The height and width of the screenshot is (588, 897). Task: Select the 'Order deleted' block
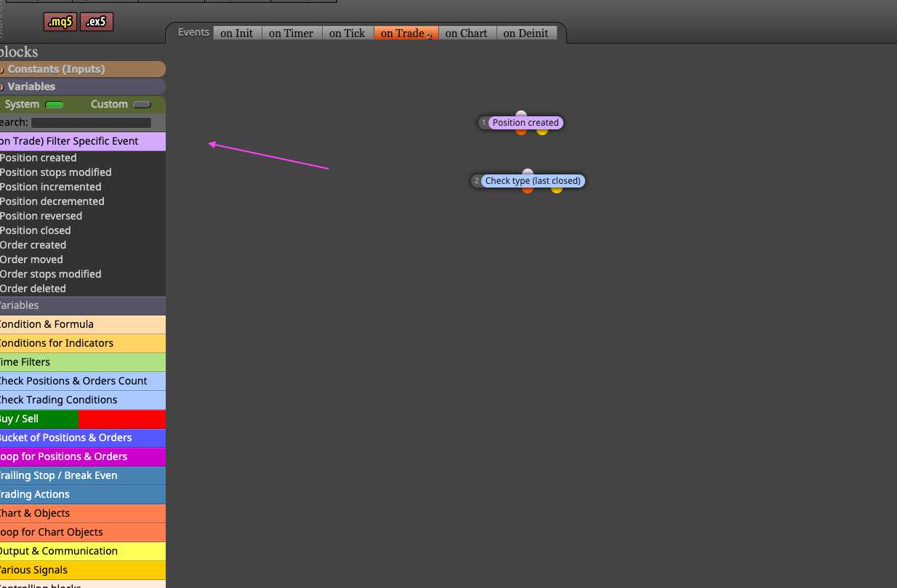pyautogui.click(x=33, y=289)
